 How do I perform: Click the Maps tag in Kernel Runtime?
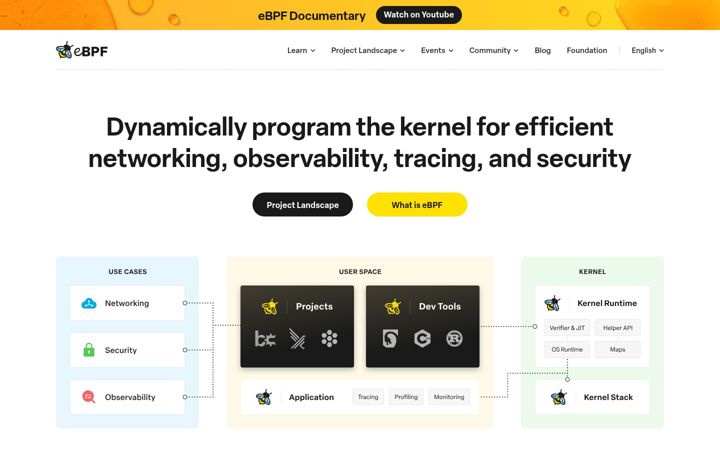[618, 349]
